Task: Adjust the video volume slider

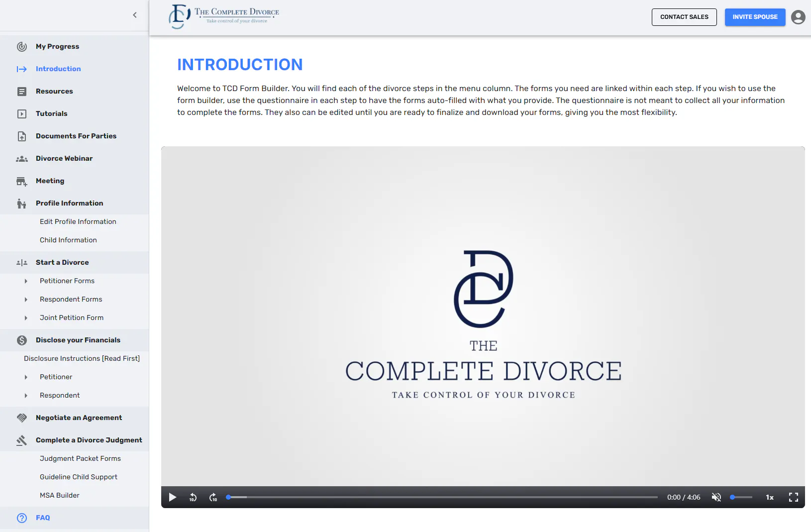Action: point(741,497)
